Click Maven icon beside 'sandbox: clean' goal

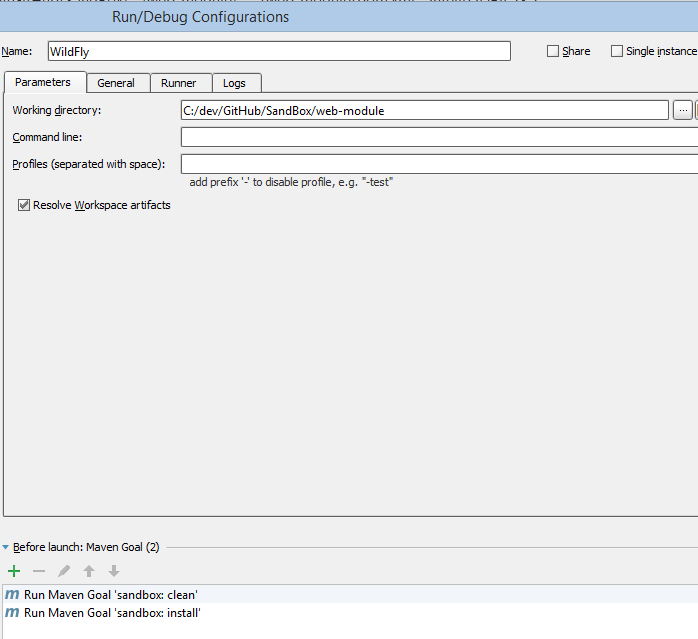[x=12, y=594]
